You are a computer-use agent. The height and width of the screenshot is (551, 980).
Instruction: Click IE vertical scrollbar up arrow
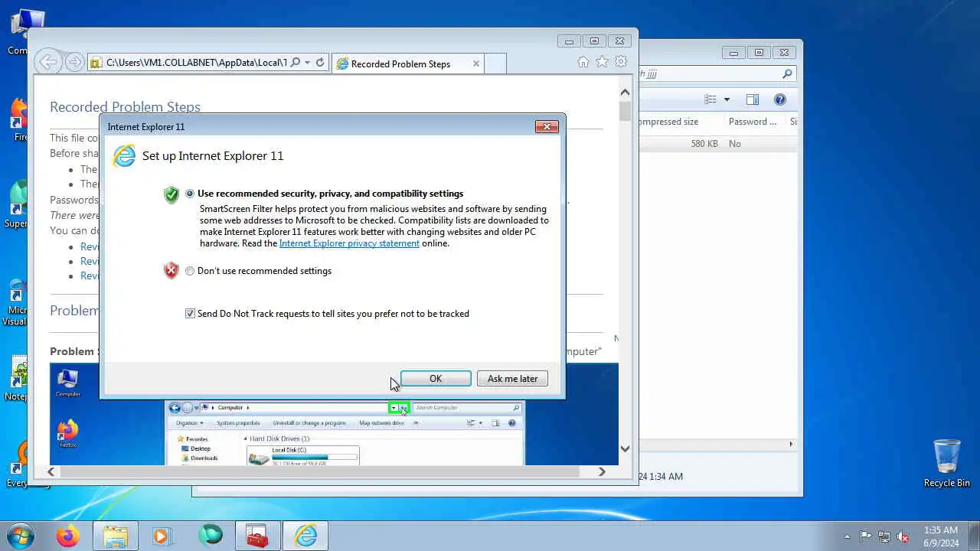(x=625, y=92)
